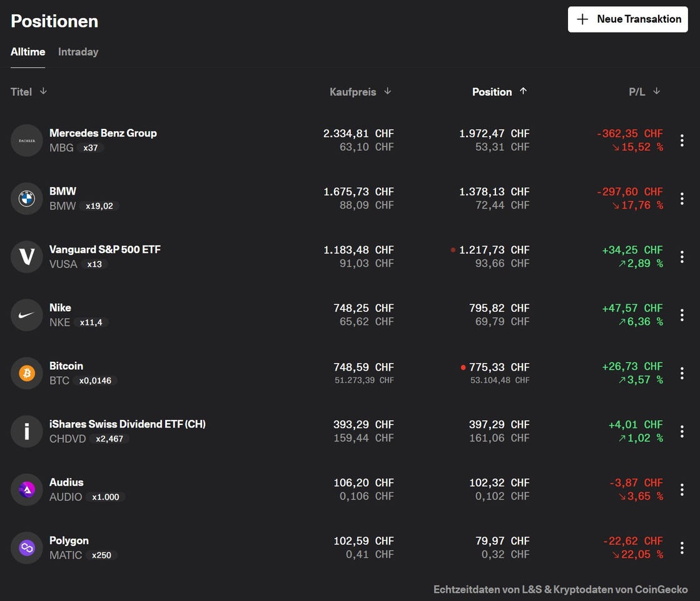Click the x37 quantity badge for MBG
Screen dimensions: 700x601
click(91, 148)
